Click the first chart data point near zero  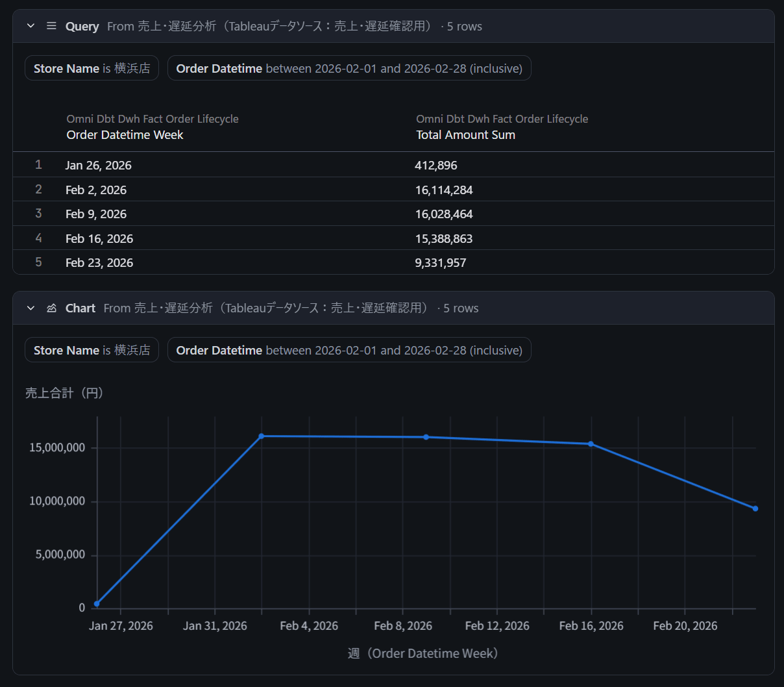click(x=97, y=604)
